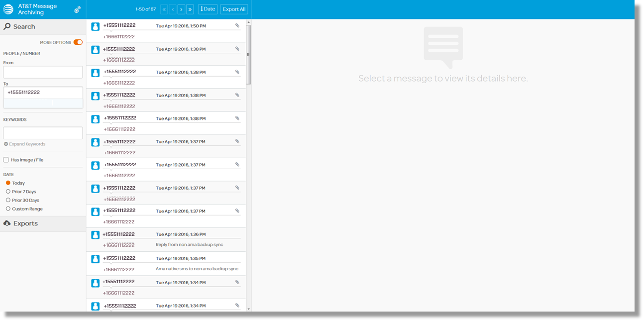Click the 'AT&T Message Archiving' title
Screen dimensions: 644x321
click(37, 9)
